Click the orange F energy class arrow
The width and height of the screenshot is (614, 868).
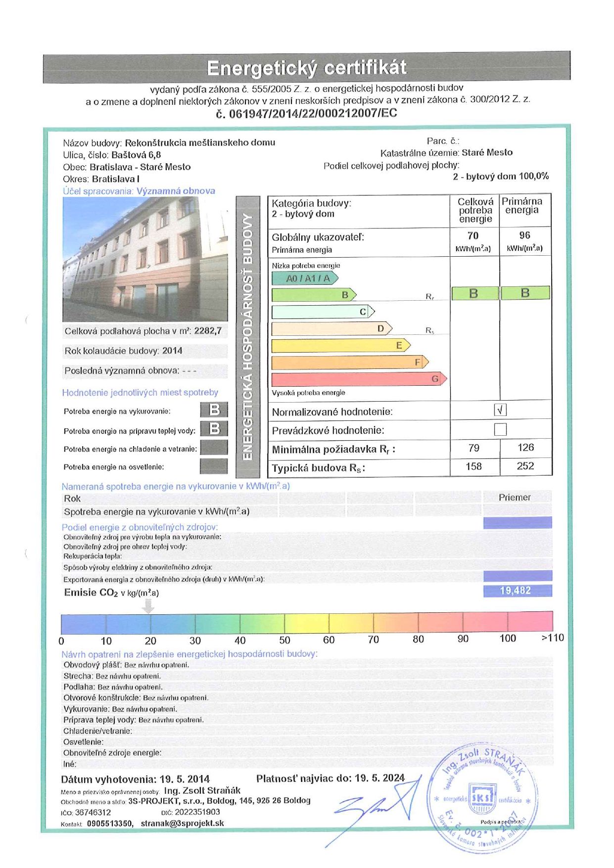(350, 363)
